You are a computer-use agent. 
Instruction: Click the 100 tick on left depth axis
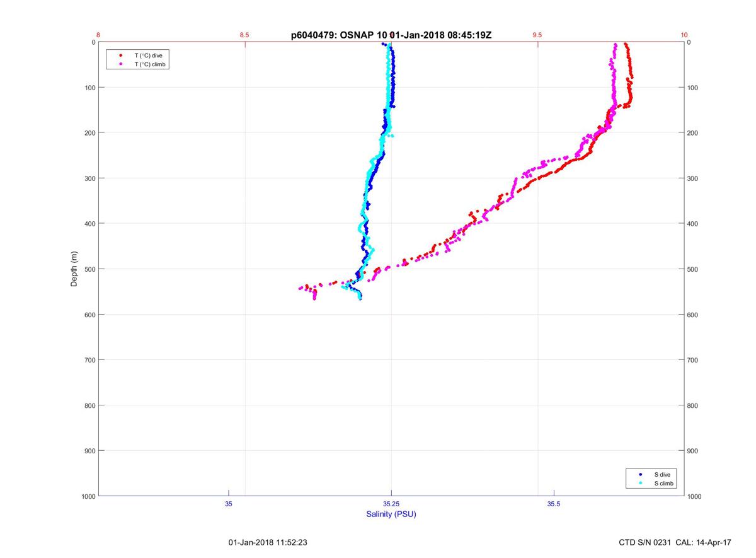click(x=89, y=88)
